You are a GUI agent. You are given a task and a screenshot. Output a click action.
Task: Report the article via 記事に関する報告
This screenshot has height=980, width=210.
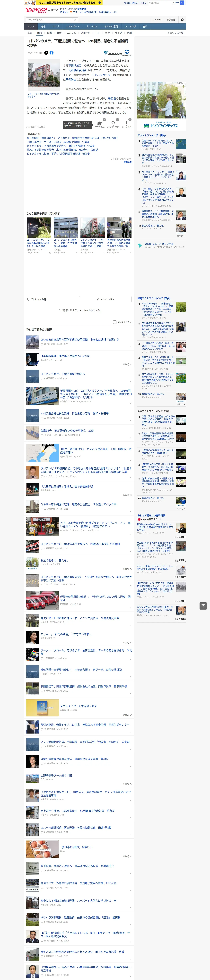click(x=36, y=127)
